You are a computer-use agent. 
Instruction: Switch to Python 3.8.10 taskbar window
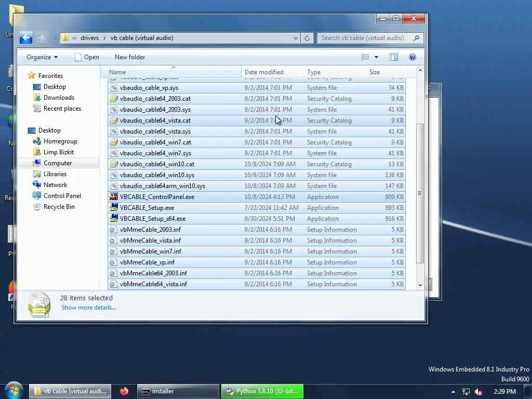point(262,391)
